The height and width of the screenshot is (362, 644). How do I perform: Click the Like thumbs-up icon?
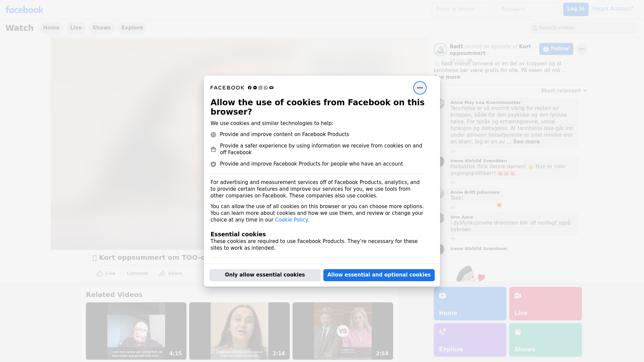pyautogui.click(x=100, y=274)
